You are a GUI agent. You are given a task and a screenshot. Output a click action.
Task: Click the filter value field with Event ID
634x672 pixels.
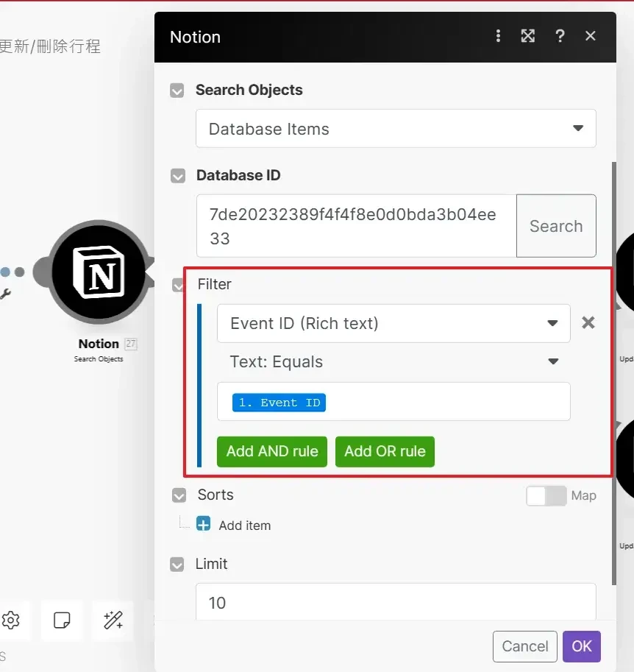pos(393,402)
